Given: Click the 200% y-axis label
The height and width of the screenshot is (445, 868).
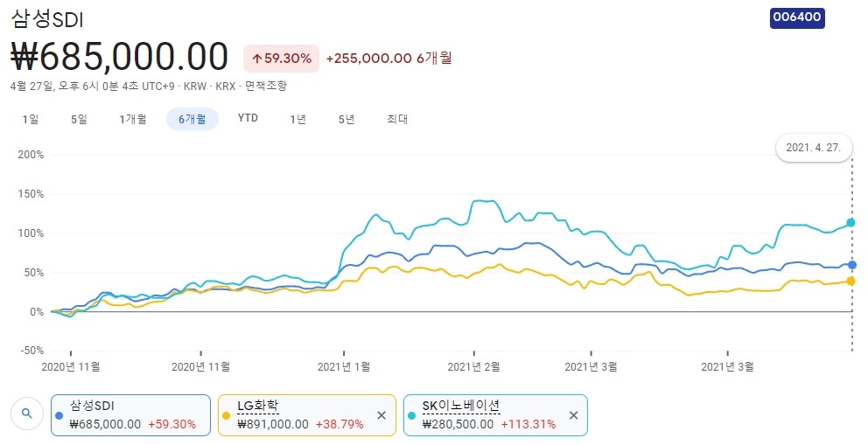Looking at the screenshot, I should (31, 155).
